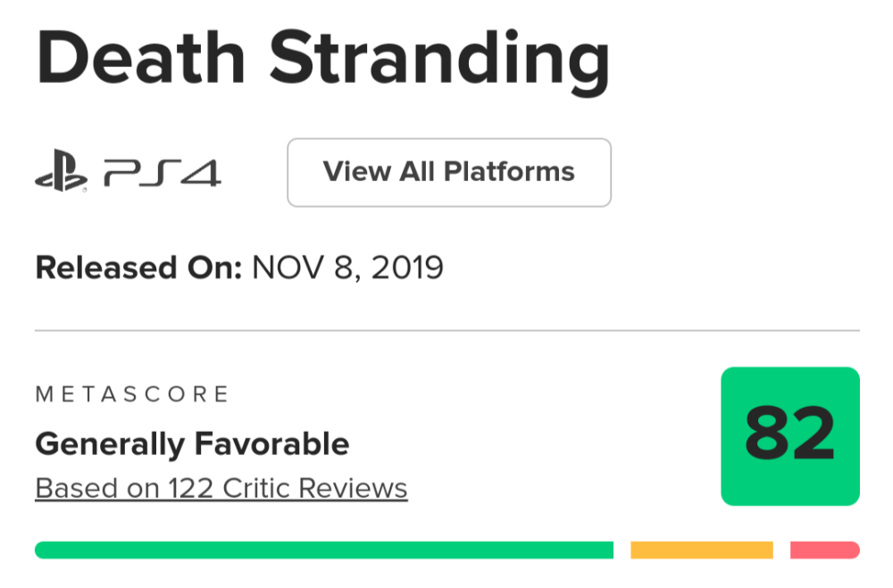Click the green 82 Metascore badge
Image resolution: width=893 pixels, height=588 pixels.
790,436
